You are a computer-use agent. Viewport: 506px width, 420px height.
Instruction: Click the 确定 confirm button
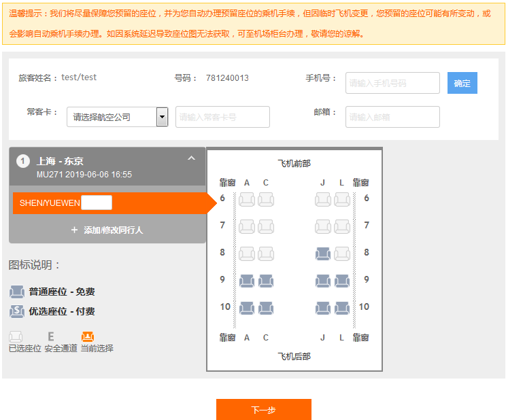coord(462,83)
